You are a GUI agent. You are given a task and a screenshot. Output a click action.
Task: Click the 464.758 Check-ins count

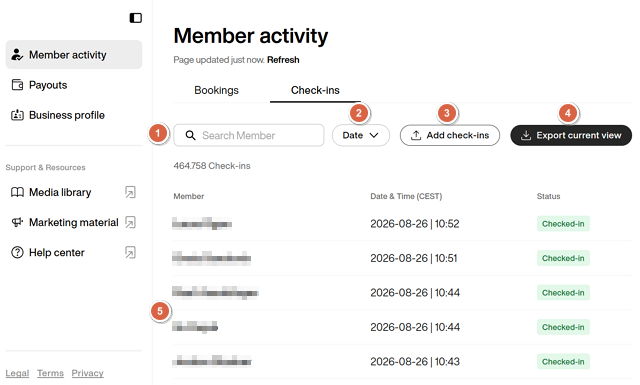(x=212, y=166)
